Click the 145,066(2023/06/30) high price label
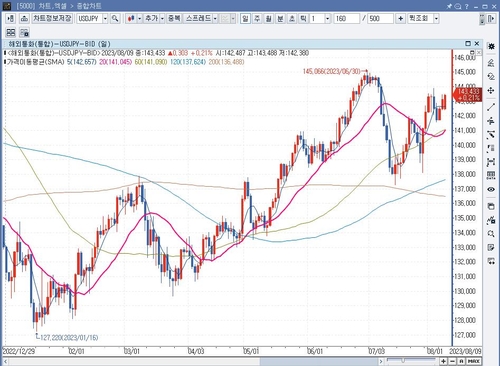Screen dimensions: 500x366 [x=332, y=71]
